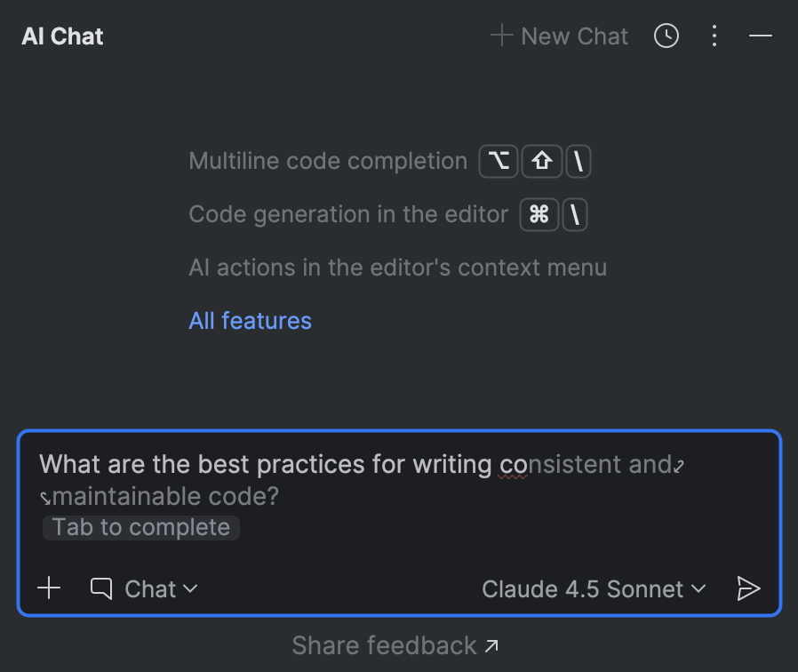The height and width of the screenshot is (672, 798).
Task: Open the Chat mode dropdown
Action: pyautogui.click(x=162, y=588)
